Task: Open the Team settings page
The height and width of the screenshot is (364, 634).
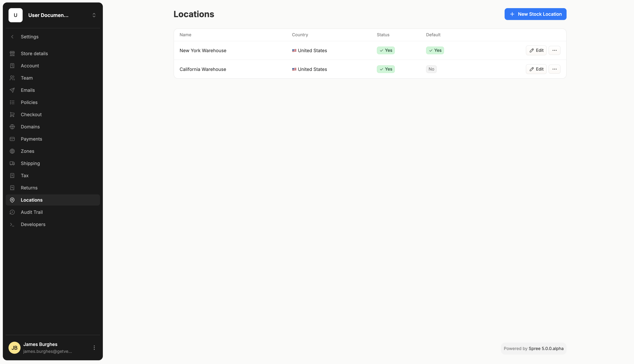Action: tap(27, 78)
